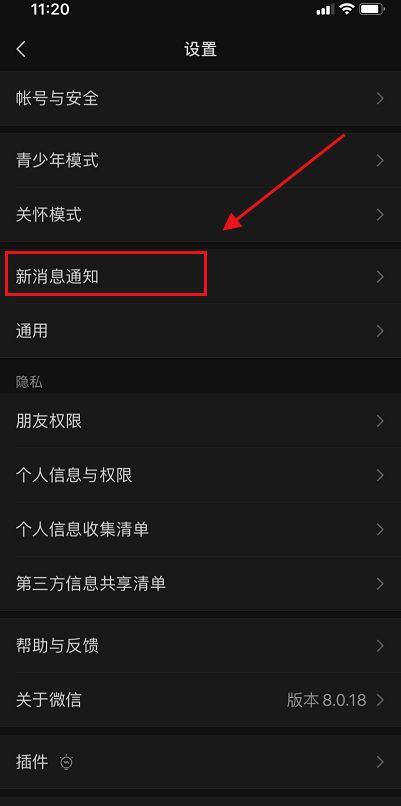This screenshot has height=806, width=401.
Task: View 个人信息收集清单
Action: click(x=200, y=529)
